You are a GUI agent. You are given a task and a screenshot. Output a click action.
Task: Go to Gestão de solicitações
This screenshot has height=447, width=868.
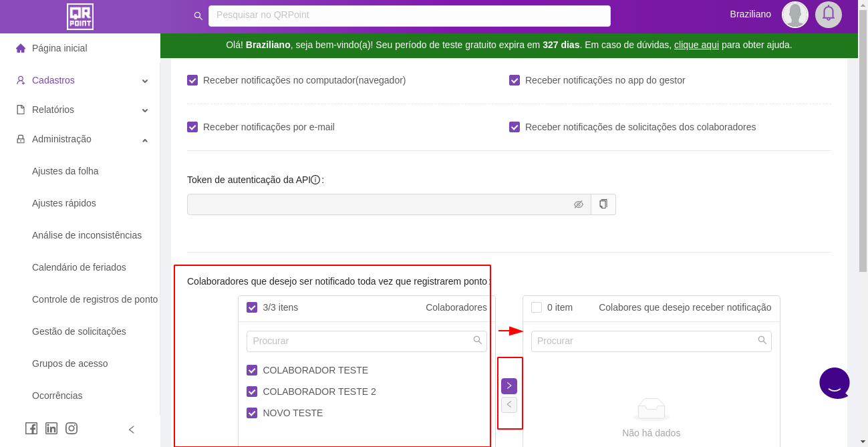coord(79,331)
